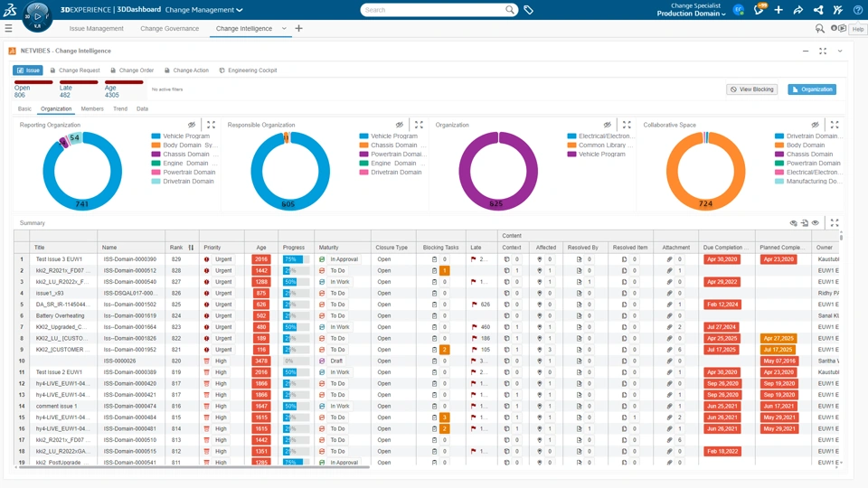Expand Reporting Organization chart fullscreen

211,125
